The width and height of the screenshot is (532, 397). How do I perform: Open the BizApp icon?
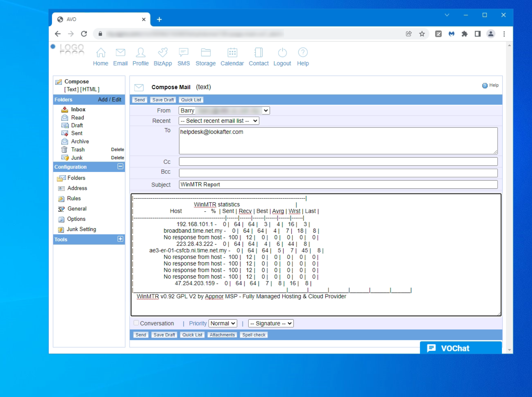162,53
